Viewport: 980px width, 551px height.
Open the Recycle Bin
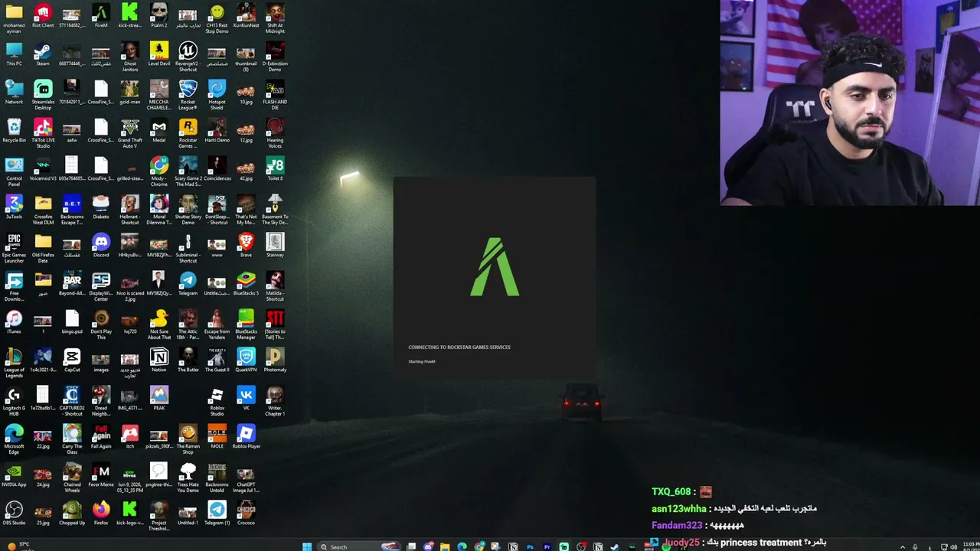click(14, 131)
